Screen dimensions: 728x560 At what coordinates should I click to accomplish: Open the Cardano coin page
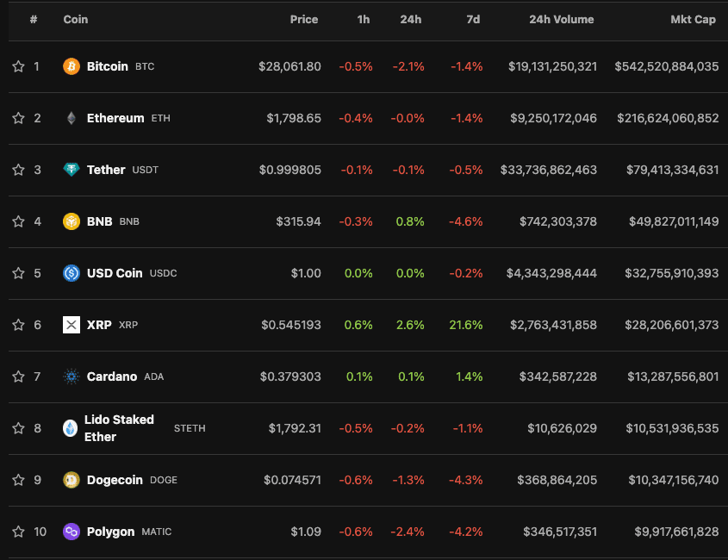click(x=112, y=376)
